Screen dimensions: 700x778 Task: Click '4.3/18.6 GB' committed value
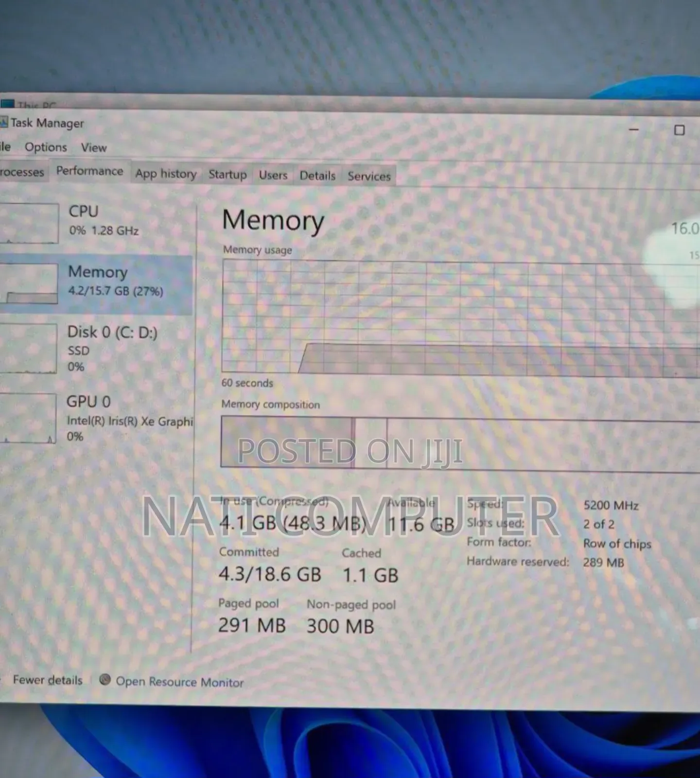tap(270, 574)
